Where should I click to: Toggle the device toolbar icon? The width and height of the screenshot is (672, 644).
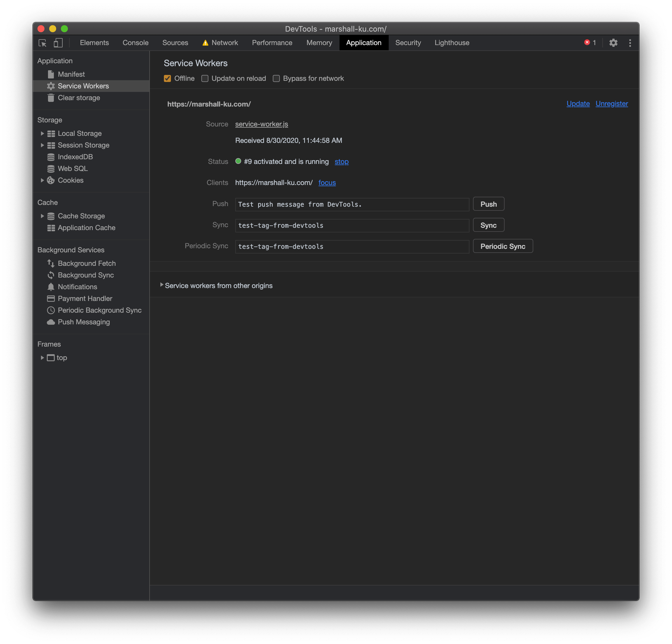coord(58,43)
